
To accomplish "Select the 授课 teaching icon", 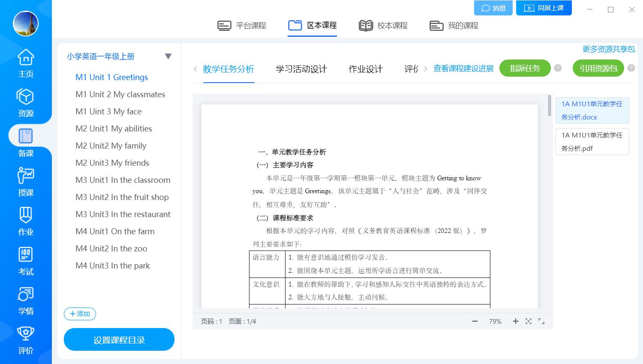I will [26, 182].
